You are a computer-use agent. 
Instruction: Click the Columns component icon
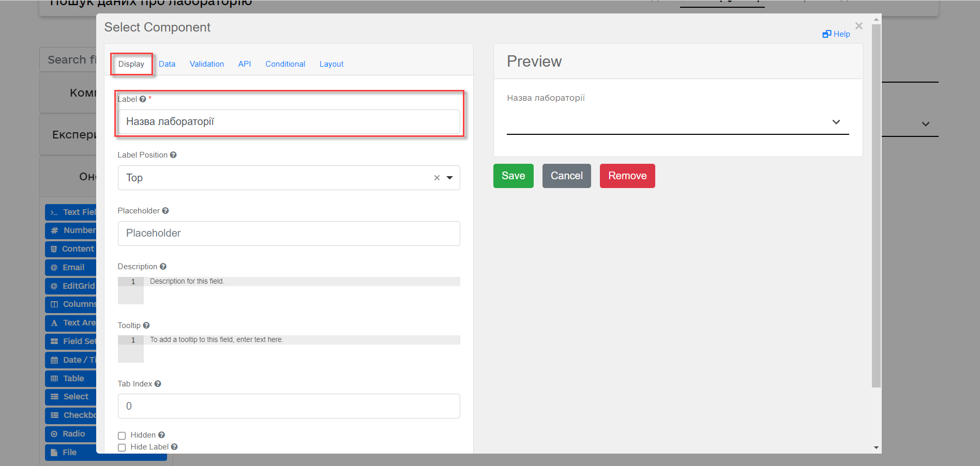[x=54, y=304]
